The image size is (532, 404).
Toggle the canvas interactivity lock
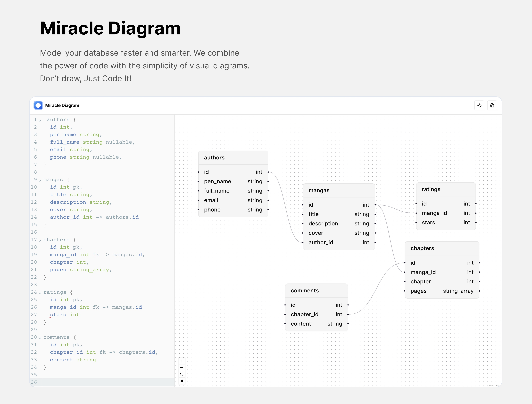click(x=182, y=381)
